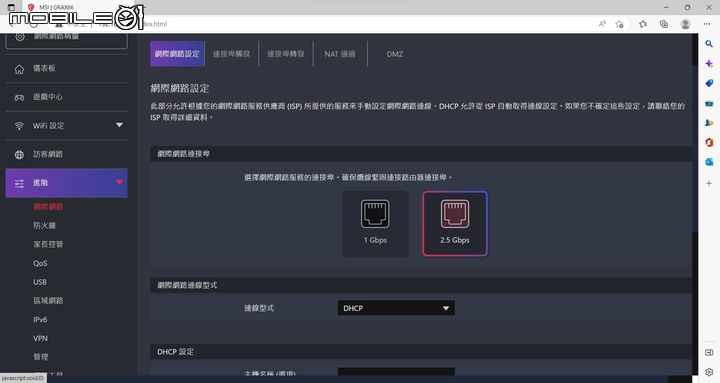The height and width of the screenshot is (383, 720).
Task: Open the sidebar Tools briefcase icon
Action: (709, 103)
